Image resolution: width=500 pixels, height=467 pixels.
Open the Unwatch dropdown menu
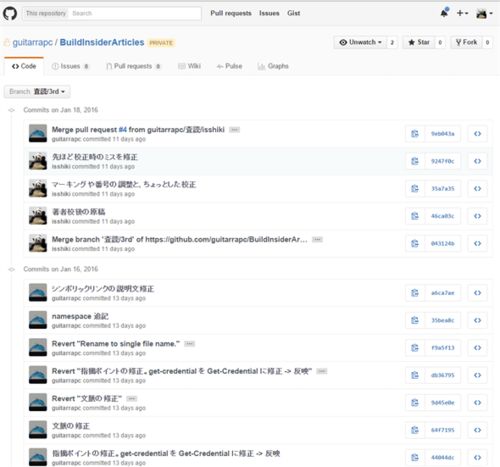click(360, 42)
